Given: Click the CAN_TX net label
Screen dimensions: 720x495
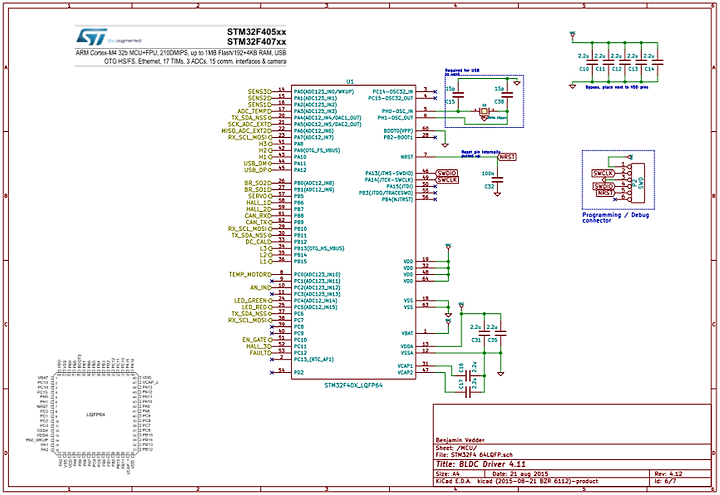Looking at the screenshot, I should click(x=258, y=222).
